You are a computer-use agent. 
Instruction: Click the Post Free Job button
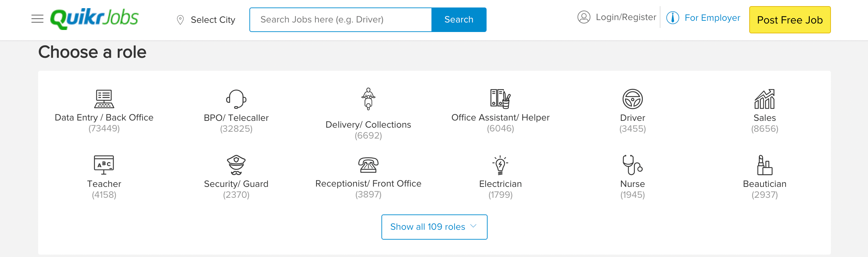[790, 20]
